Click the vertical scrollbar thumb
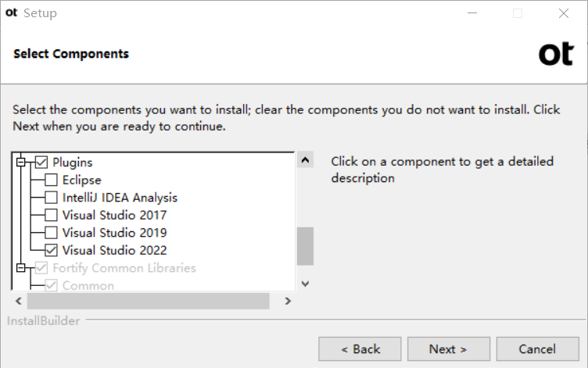 coord(305,246)
